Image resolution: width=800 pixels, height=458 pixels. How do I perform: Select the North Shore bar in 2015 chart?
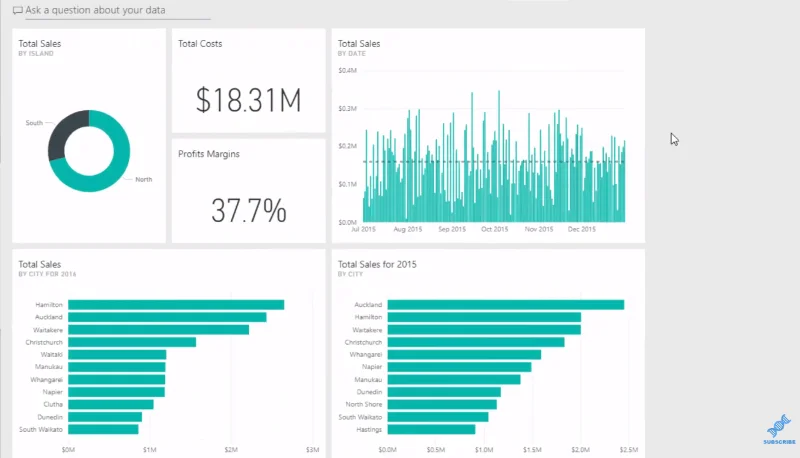pyautogui.click(x=442, y=404)
